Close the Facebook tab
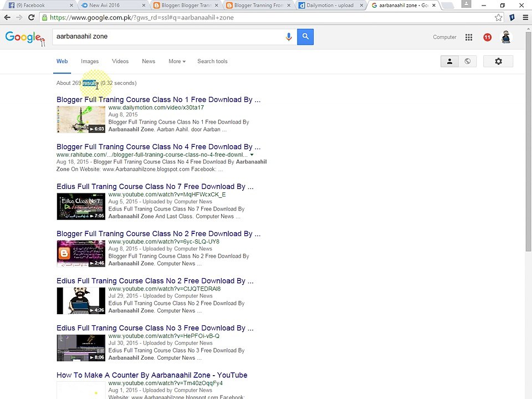The image size is (532, 399). (x=71, y=6)
